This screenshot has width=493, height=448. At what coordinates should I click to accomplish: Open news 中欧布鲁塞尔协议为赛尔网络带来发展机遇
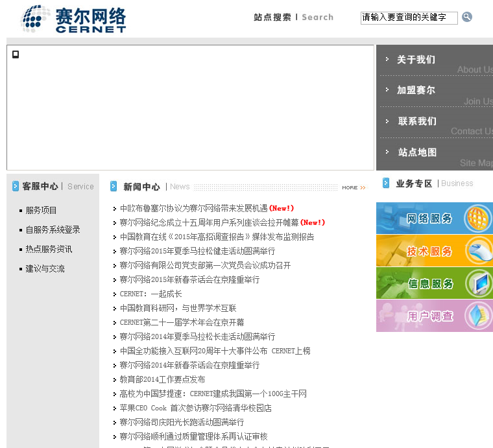point(193,208)
